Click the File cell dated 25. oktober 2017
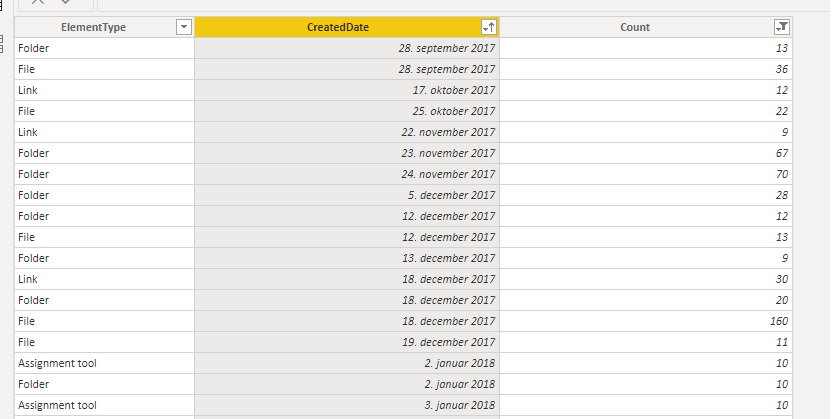The image size is (833, 419). pyautogui.click(x=105, y=111)
